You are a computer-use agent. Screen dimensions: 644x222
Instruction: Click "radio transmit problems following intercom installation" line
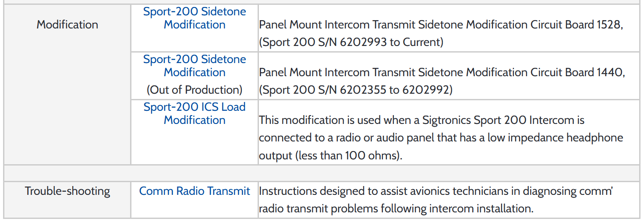(x=396, y=209)
